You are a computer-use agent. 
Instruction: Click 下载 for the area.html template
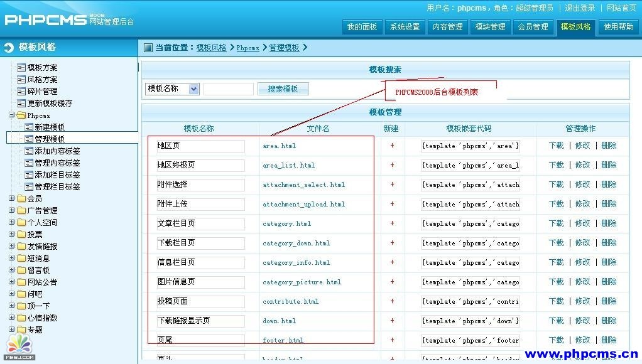coord(556,146)
